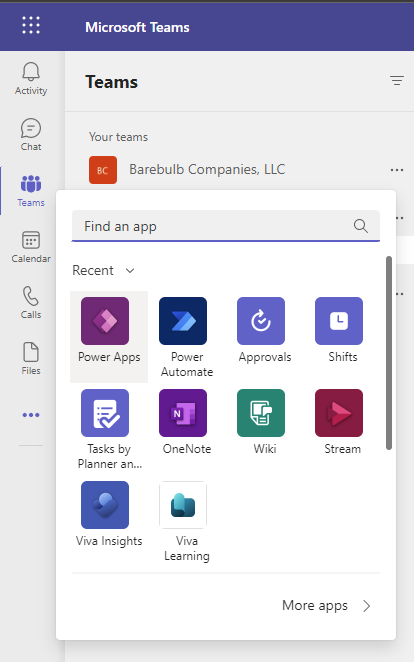Select Barebulb Companies, LLC team
Image resolution: width=414 pixels, height=662 pixels.
click(x=207, y=169)
